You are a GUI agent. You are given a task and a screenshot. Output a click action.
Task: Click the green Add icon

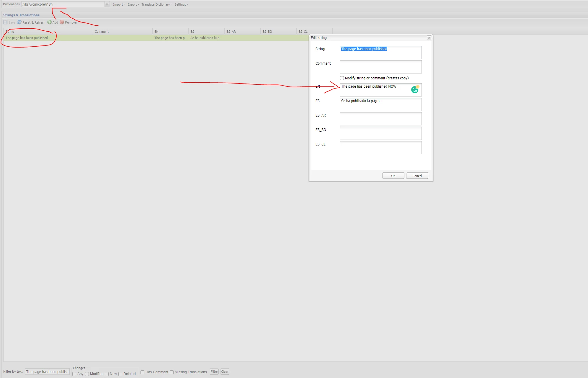50,22
